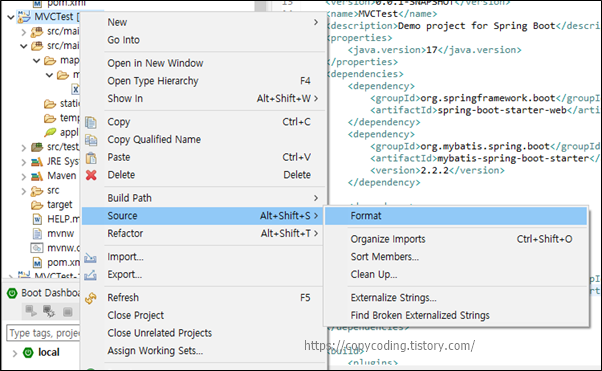602x371 pixels.
Task: Expand the src folder node
Action: (x=24, y=191)
